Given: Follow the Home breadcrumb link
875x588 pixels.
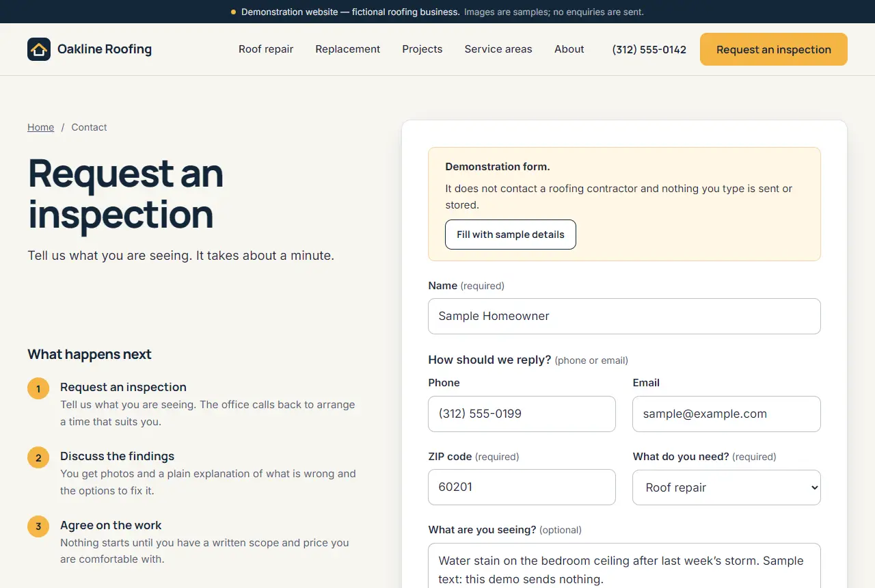Looking at the screenshot, I should [41, 127].
